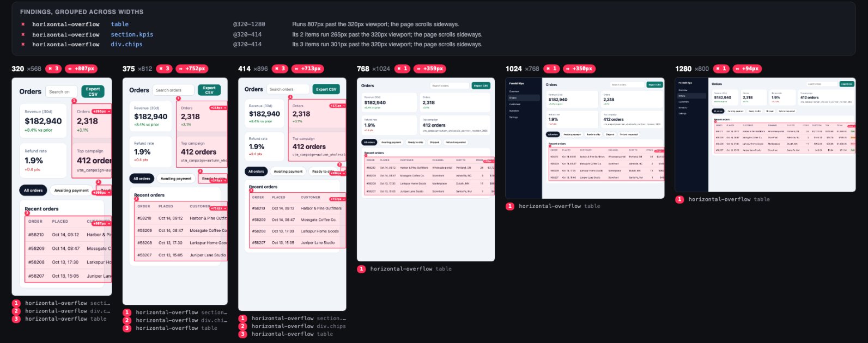Click the 'Findings, grouped across widths' heading
The height and width of the screenshot is (343, 868).
[x=82, y=11]
